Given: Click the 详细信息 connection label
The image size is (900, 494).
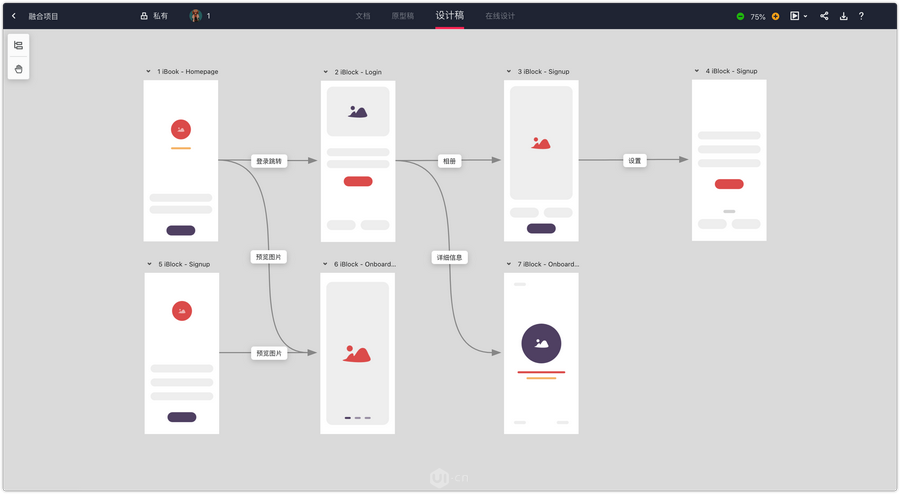Looking at the screenshot, I should click(449, 258).
